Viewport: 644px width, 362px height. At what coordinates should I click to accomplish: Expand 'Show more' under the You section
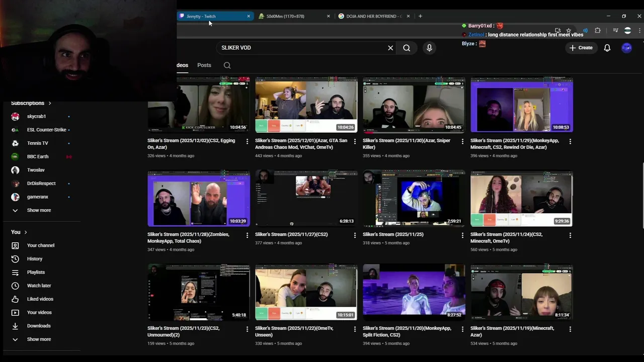(x=39, y=339)
